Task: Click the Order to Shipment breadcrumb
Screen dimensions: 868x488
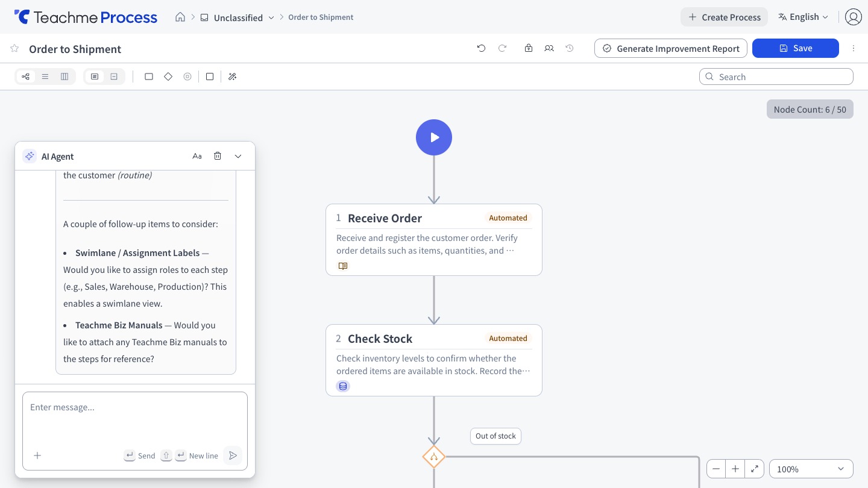Action: pyautogui.click(x=321, y=17)
